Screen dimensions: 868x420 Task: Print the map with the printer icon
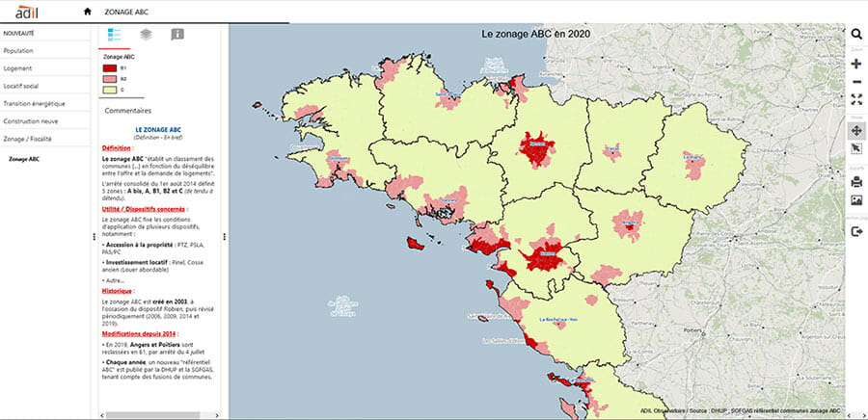point(856,181)
